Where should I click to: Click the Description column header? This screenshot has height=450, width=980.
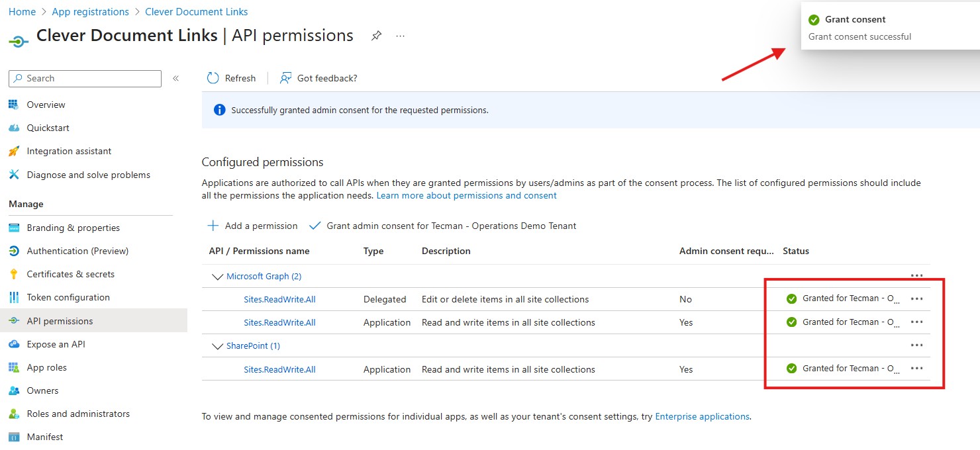(x=446, y=251)
